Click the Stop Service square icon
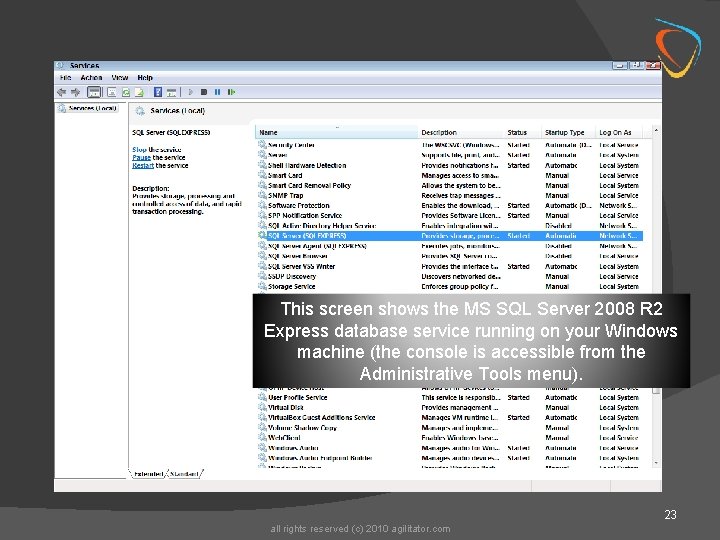 (204, 92)
